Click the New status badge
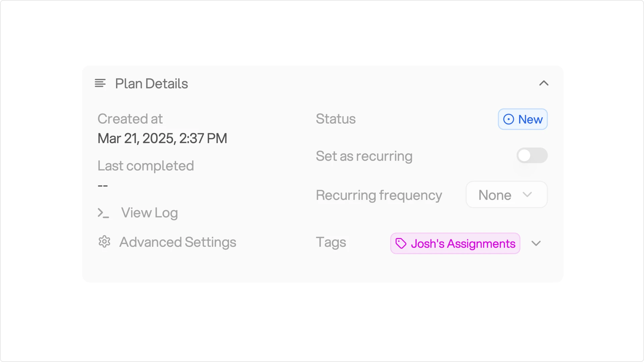644x362 pixels. pos(523,119)
